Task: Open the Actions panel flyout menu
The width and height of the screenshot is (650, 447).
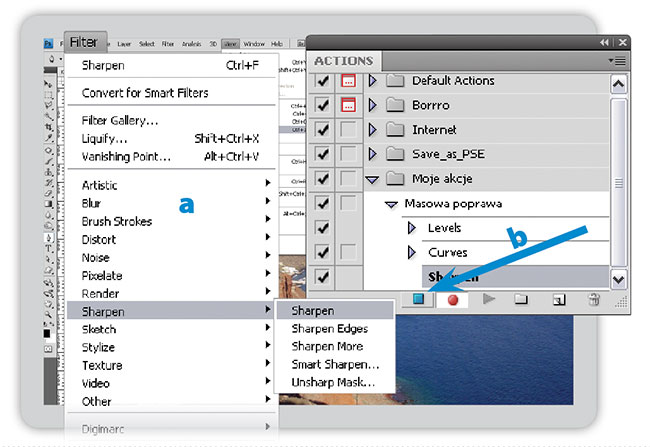Action: [620, 62]
